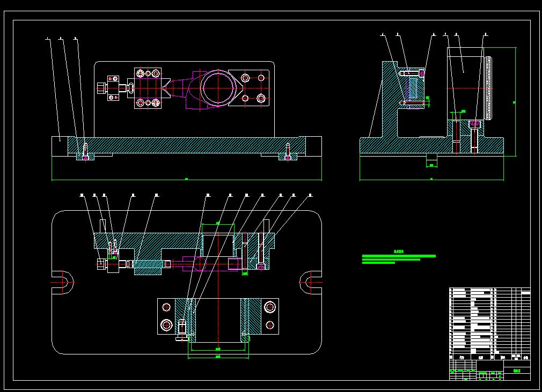Select the green technical requirements text block
Screen dimensions: 542x392
399,257
